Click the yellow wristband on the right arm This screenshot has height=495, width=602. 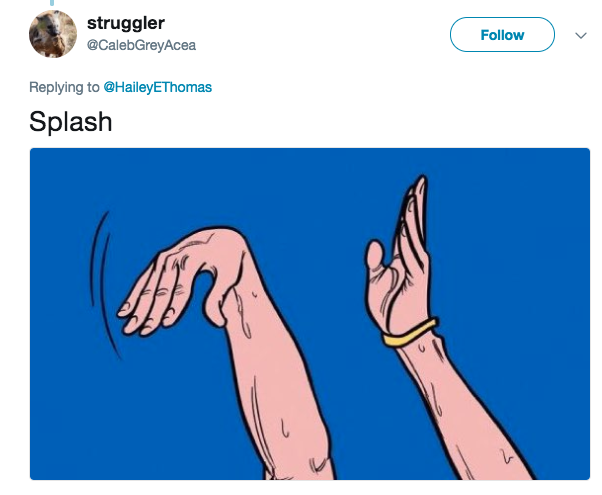[x=410, y=333]
